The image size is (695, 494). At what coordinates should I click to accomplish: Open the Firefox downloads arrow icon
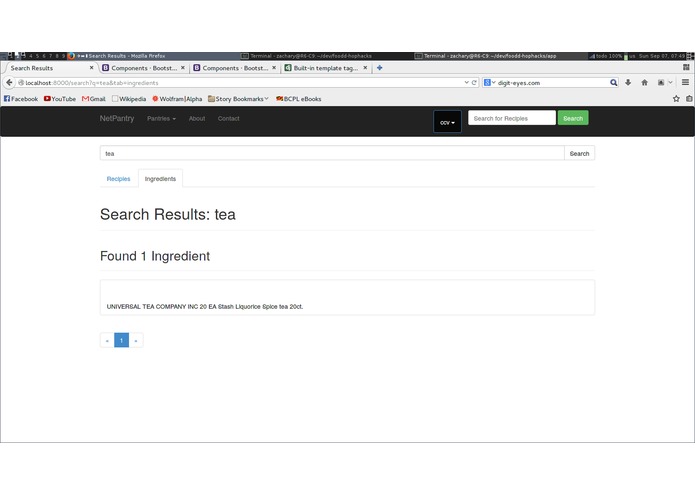[x=628, y=82]
